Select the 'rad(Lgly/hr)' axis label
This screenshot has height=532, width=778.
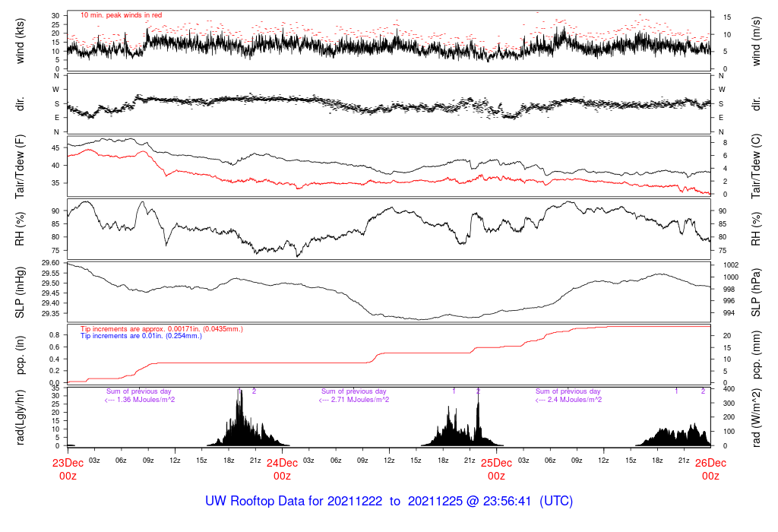[20, 417]
